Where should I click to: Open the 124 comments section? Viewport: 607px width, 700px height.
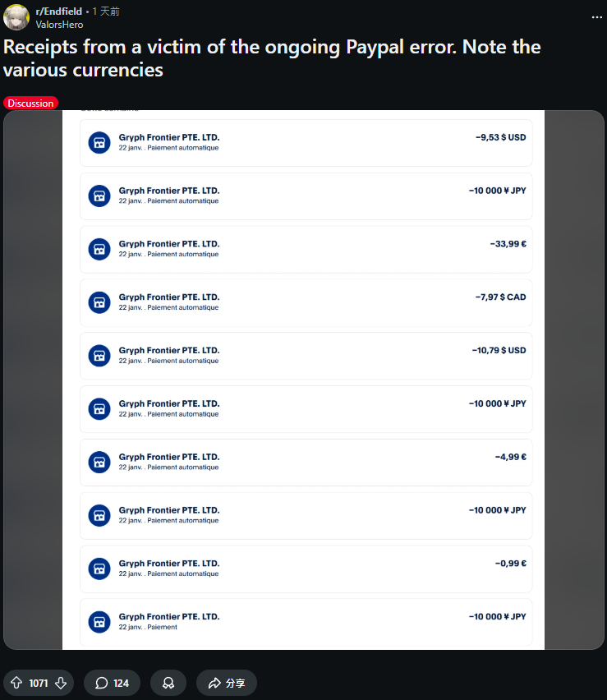point(112,683)
